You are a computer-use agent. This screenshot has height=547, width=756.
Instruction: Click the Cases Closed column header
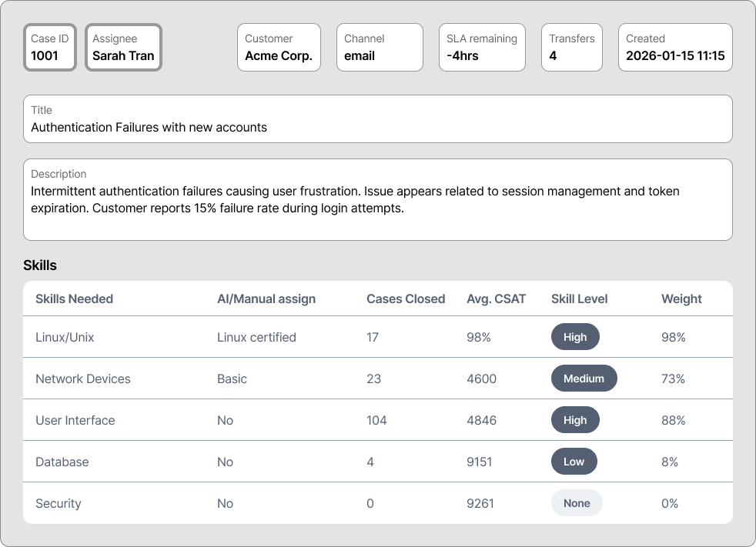click(x=406, y=299)
